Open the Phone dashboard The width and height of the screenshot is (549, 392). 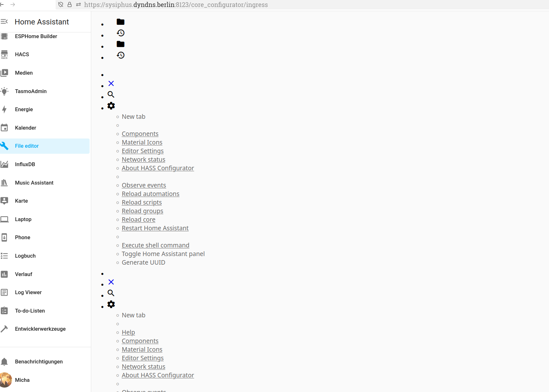[45, 237]
